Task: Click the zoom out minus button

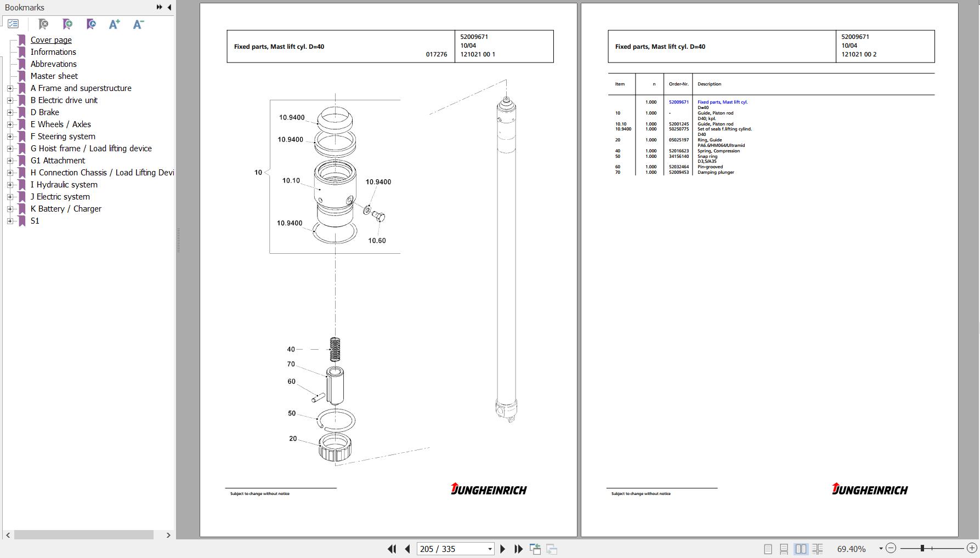Action: pos(891,548)
